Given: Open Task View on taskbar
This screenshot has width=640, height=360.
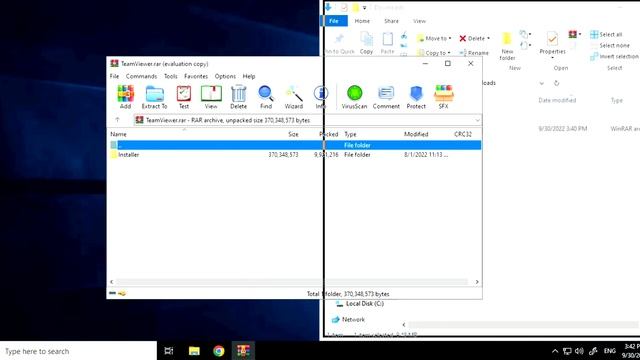Looking at the screenshot, I should tap(169, 351).
